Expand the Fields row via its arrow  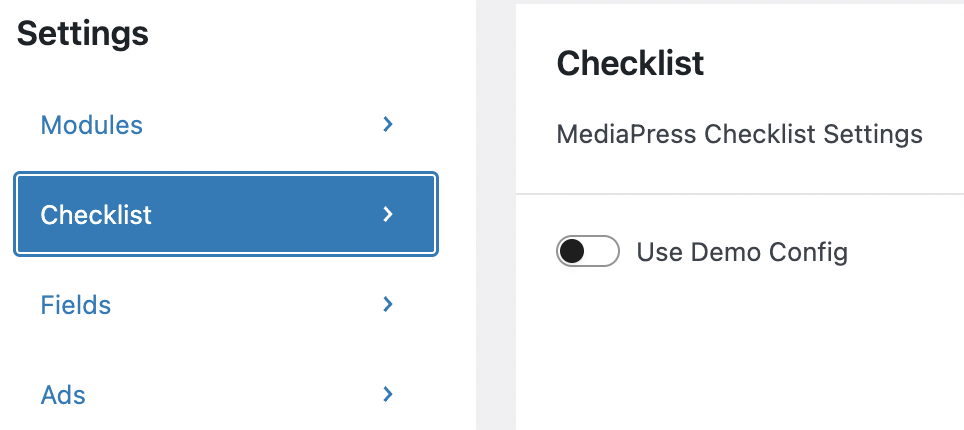click(388, 304)
